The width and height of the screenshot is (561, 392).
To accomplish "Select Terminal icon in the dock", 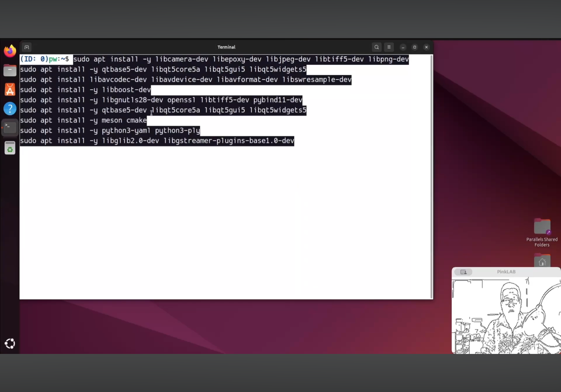I will point(10,128).
